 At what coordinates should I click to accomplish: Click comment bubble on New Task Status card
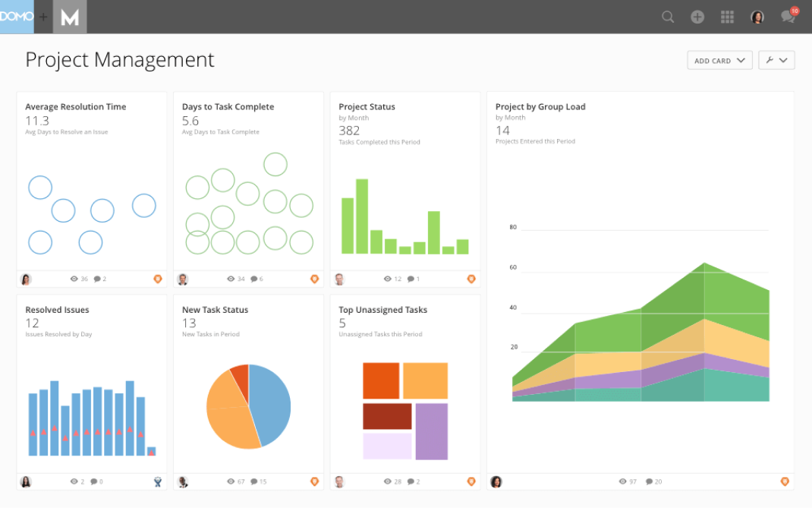point(253,481)
